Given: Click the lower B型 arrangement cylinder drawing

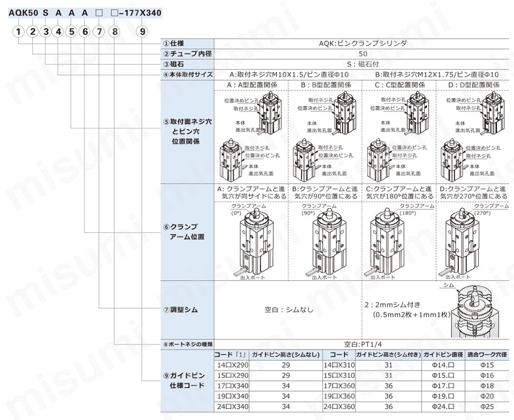Looking at the screenshot, I should coord(305,160).
